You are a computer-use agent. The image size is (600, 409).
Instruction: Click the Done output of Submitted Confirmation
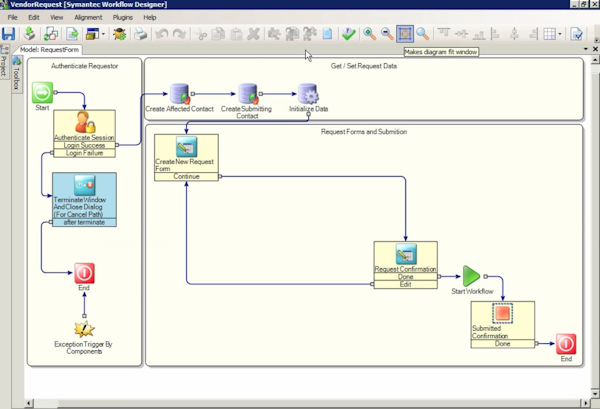[x=502, y=344]
